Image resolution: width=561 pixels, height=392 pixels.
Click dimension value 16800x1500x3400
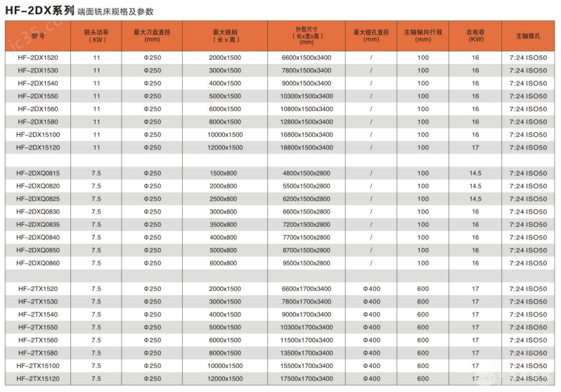point(307,135)
